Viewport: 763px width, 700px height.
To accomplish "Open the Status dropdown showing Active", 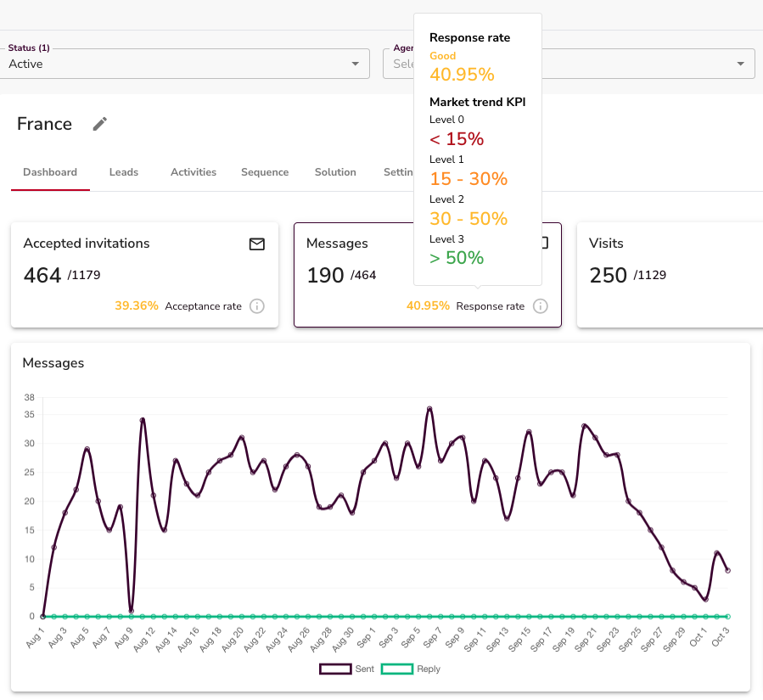I will [x=184, y=64].
